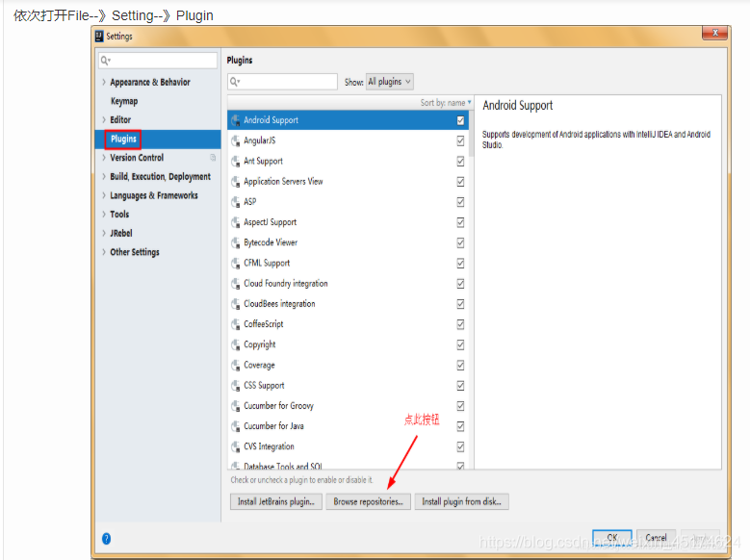
Task: Focus the settings search field
Action: click(158, 61)
